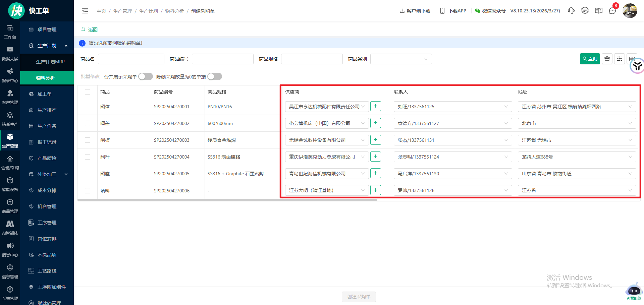This screenshot has height=305, width=644.
Task: Click the user avatar in top right
Action: click(630, 11)
